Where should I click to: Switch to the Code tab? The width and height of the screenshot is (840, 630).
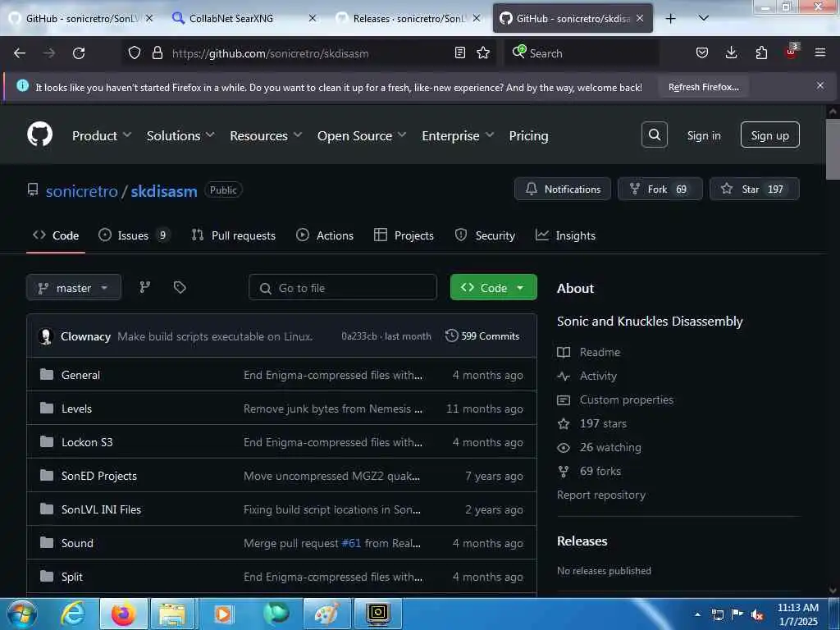[56, 235]
